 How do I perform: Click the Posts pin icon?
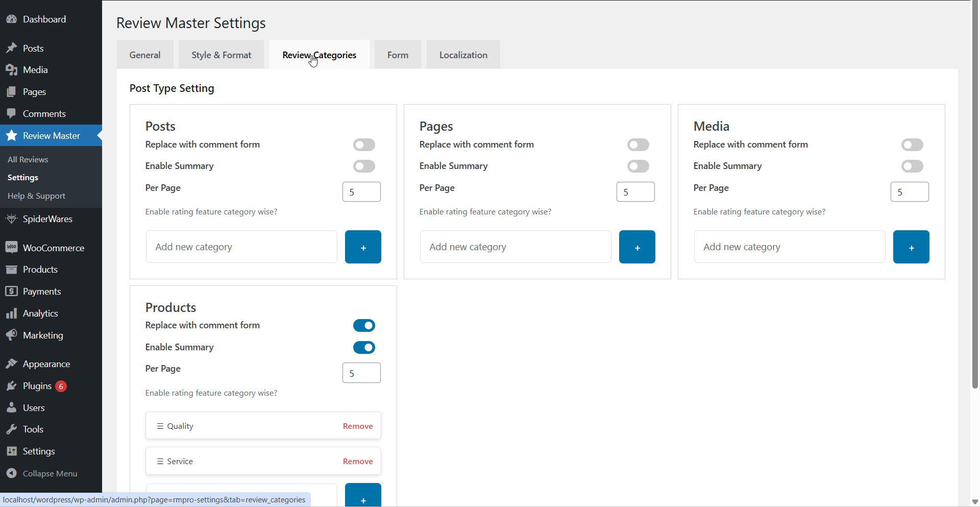[12, 48]
